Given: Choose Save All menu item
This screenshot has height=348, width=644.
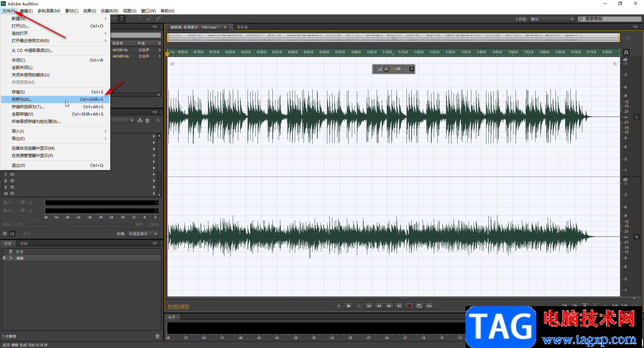Looking at the screenshot, I should [55, 114].
